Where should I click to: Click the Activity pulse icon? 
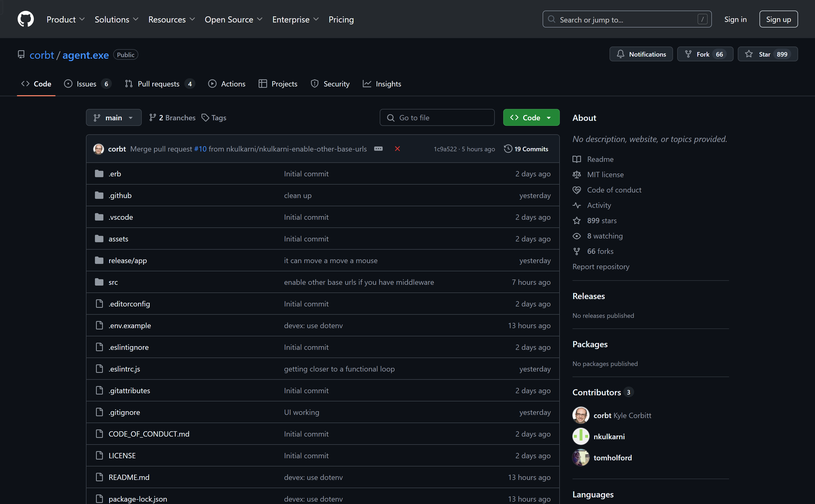coord(577,205)
